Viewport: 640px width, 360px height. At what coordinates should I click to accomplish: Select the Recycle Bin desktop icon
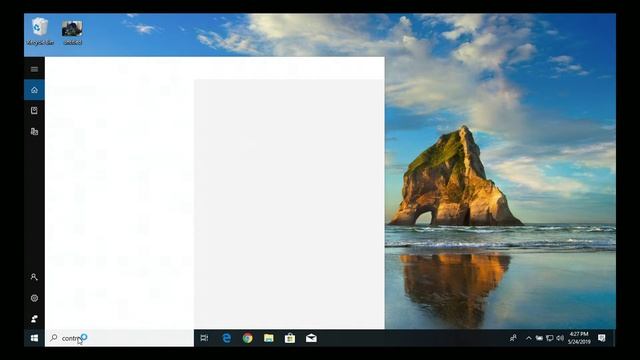pyautogui.click(x=40, y=31)
